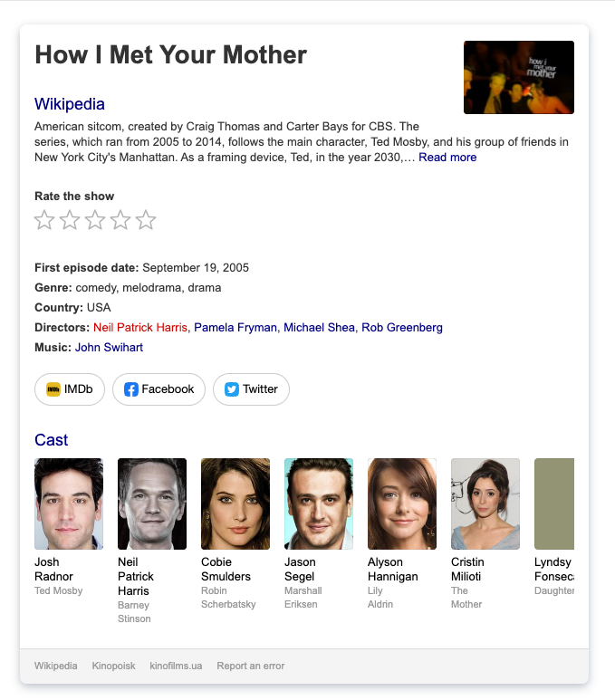The width and height of the screenshot is (615, 700).
Task: Expand description with Read more
Action: click(x=447, y=158)
